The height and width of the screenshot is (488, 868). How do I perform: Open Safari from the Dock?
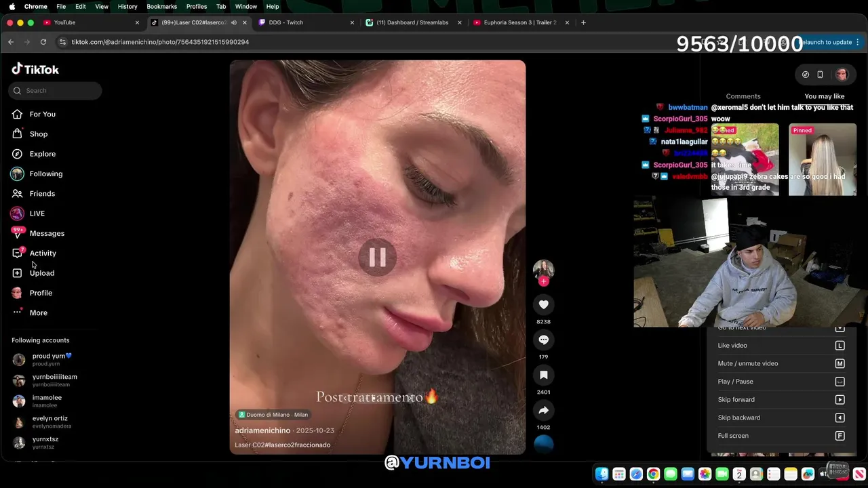(x=636, y=474)
